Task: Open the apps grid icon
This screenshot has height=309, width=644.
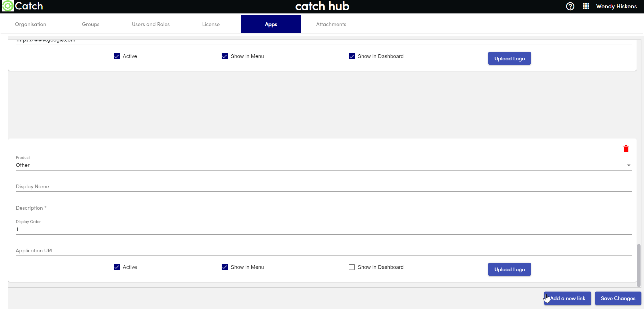Action: click(x=586, y=6)
